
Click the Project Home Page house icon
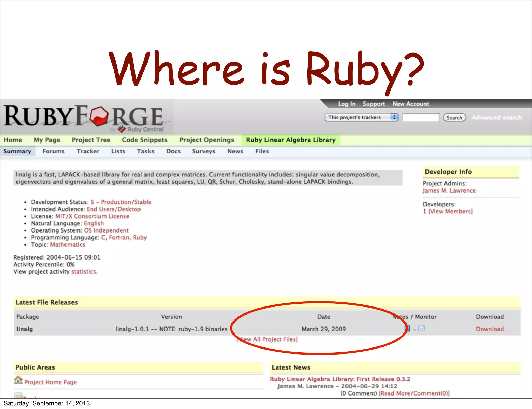[x=18, y=380]
